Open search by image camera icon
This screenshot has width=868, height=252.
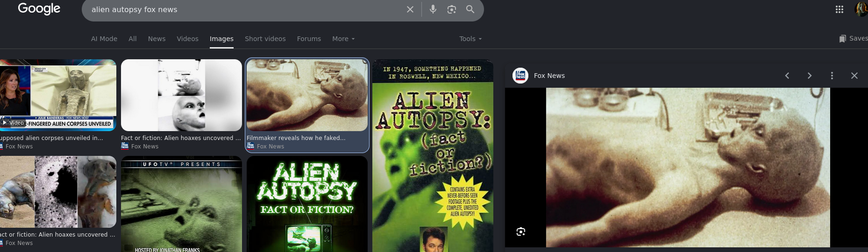[x=452, y=9]
